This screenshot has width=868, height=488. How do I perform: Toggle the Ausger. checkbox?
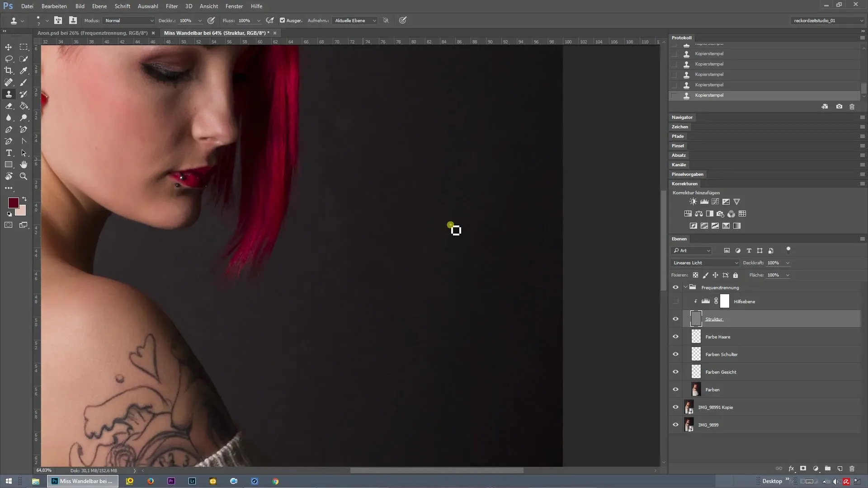[282, 20]
